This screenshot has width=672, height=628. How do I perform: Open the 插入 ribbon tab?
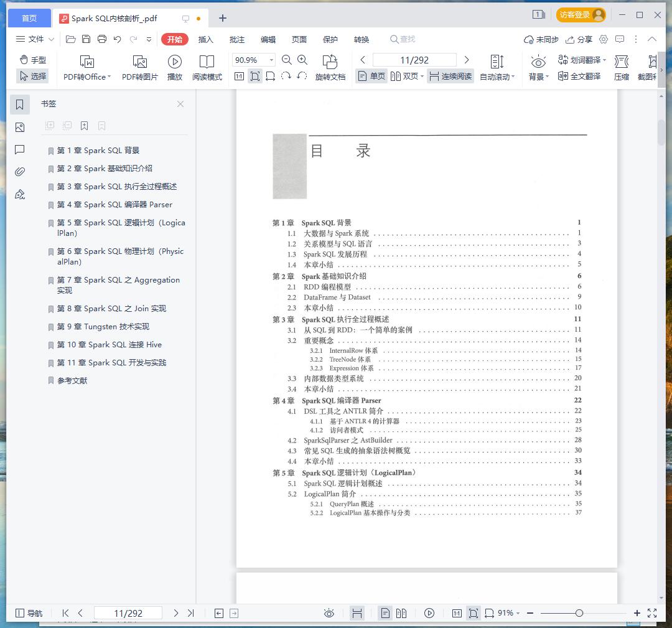coord(206,39)
